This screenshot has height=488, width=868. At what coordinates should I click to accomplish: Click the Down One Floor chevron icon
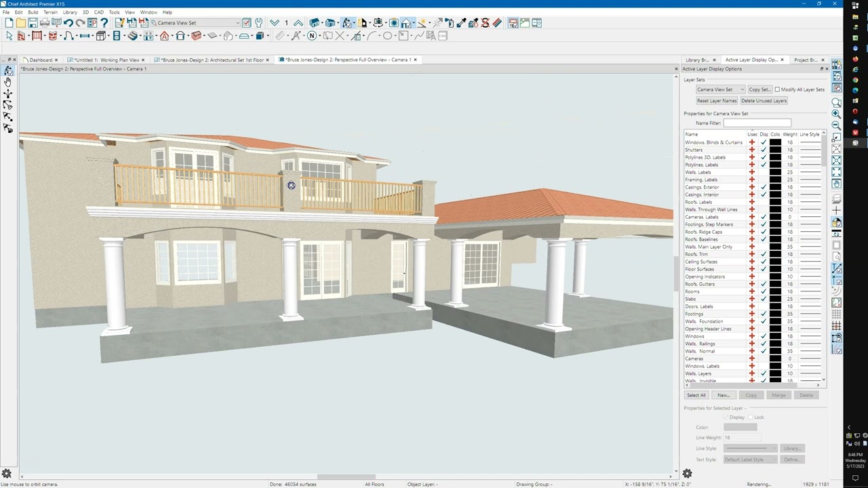[x=275, y=23]
